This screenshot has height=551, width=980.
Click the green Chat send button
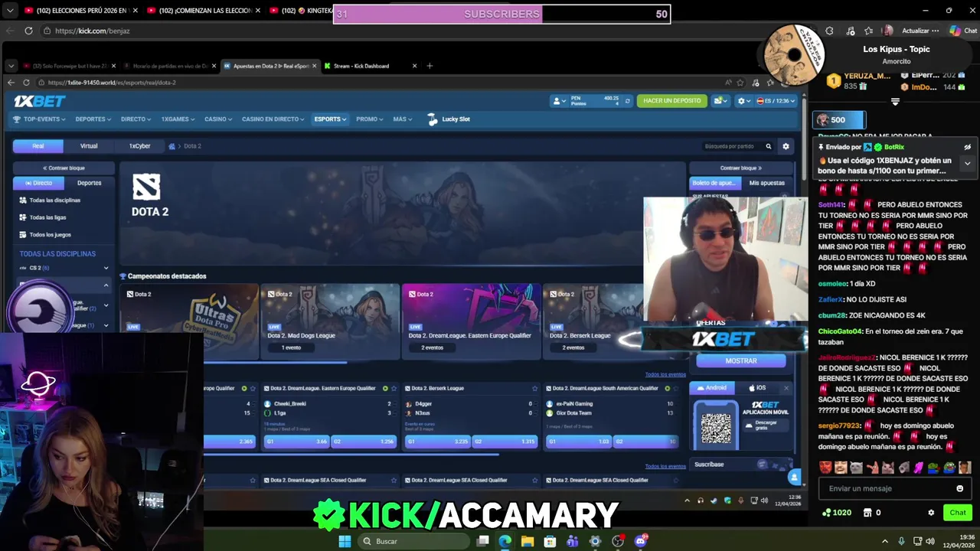[x=958, y=513]
